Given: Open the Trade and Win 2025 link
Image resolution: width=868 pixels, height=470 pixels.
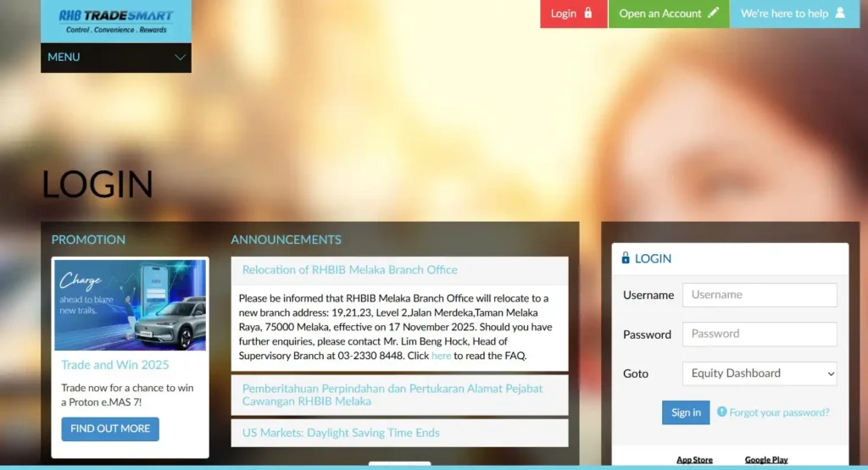Looking at the screenshot, I should point(115,365).
